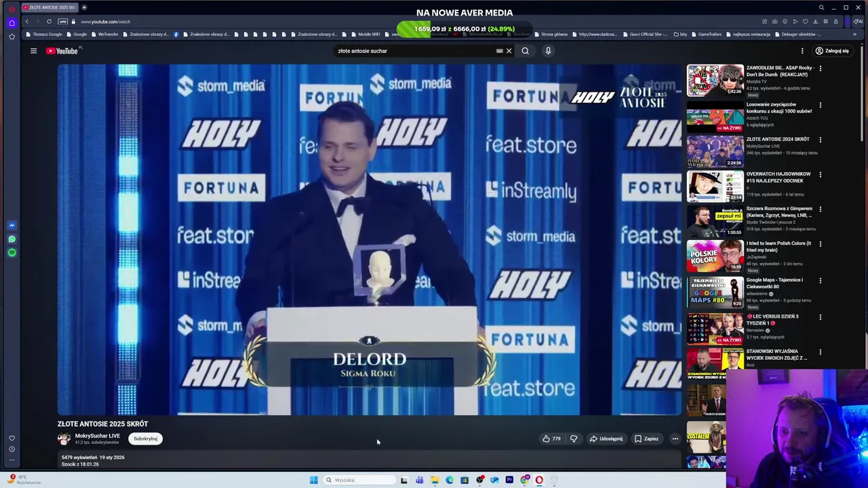Open more actions ellipsis beside Zapisz
The image size is (868, 488).
pyautogui.click(x=675, y=439)
